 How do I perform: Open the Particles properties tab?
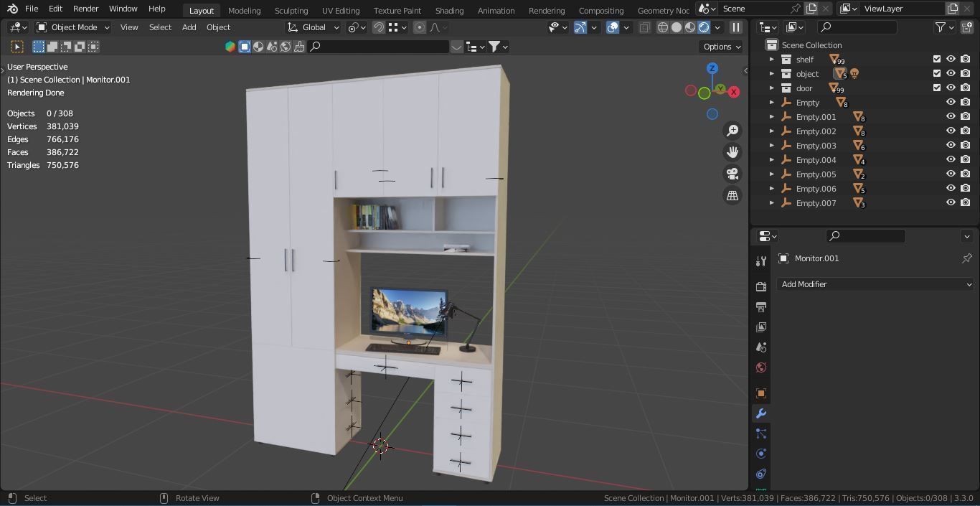tap(761, 434)
